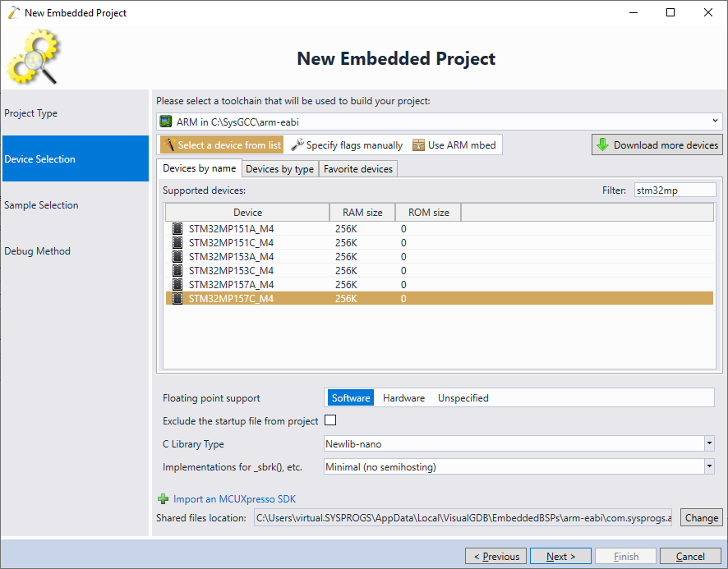Set floating point support to Unspecified
The height and width of the screenshot is (569, 728).
[x=463, y=397]
